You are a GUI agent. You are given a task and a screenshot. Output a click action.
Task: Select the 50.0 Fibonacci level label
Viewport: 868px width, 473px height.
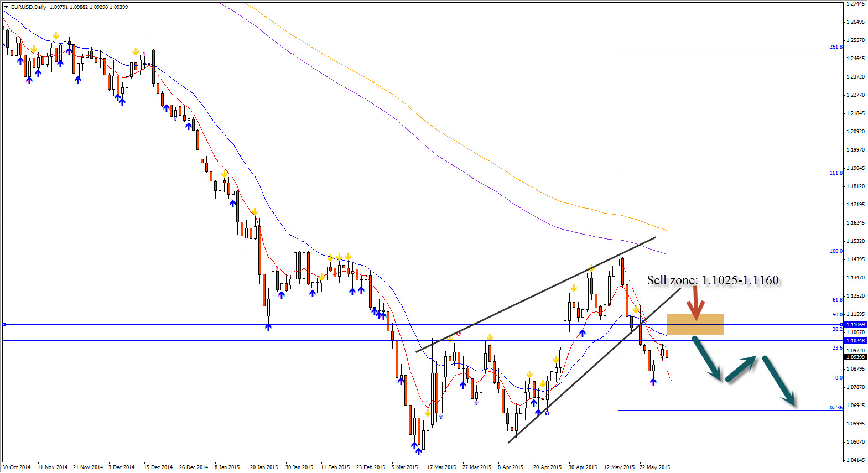838,315
